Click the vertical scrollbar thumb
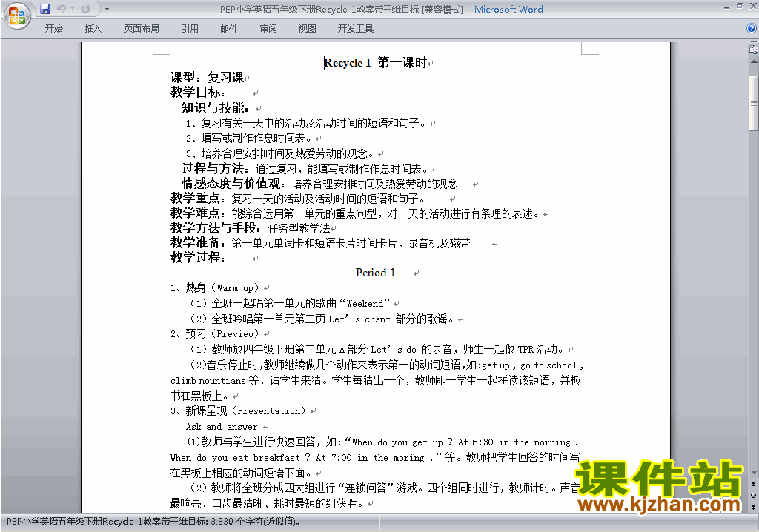Image resolution: width=759 pixels, height=532 pixels. coord(753,103)
